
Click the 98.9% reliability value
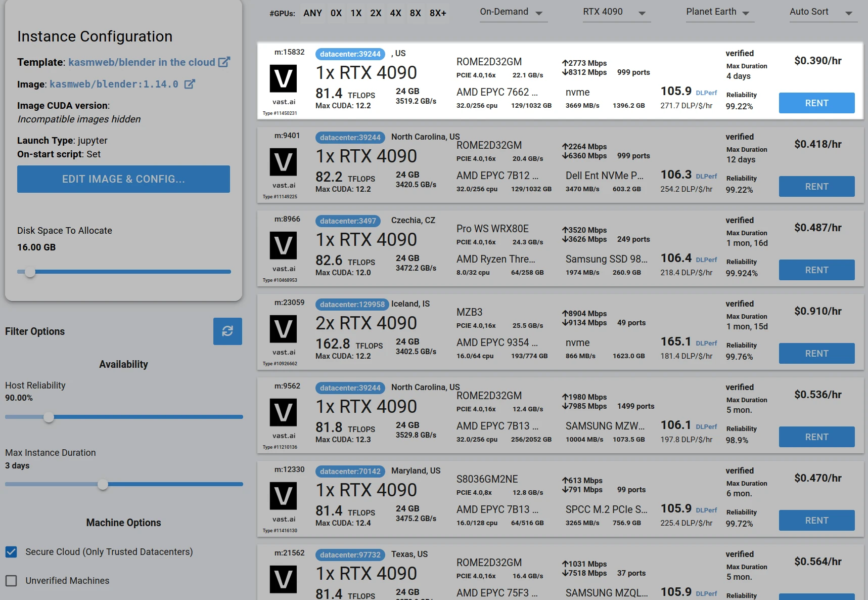(x=737, y=440)
